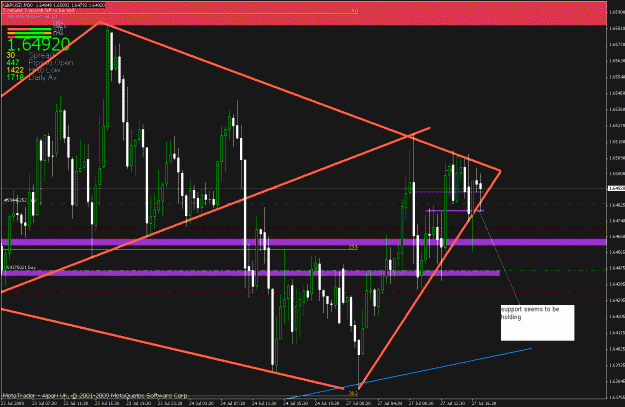Viewport: 625px width, 407px height.
Task: Select the blue trendline at bottom right
Action: click(411, 373)
